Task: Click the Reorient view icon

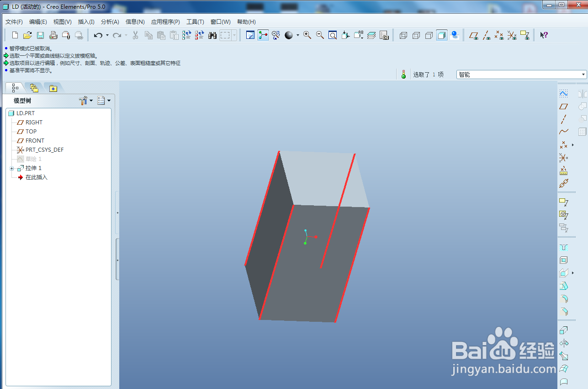Action: [346, 35]
